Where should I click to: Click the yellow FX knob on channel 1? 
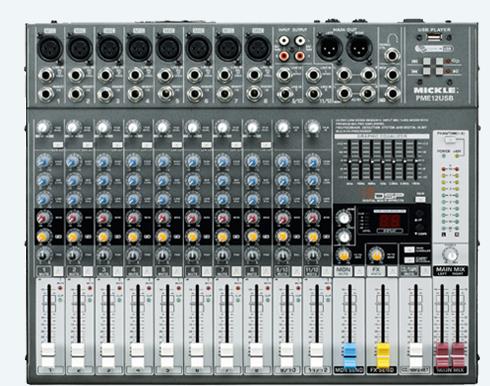(42, 236)
